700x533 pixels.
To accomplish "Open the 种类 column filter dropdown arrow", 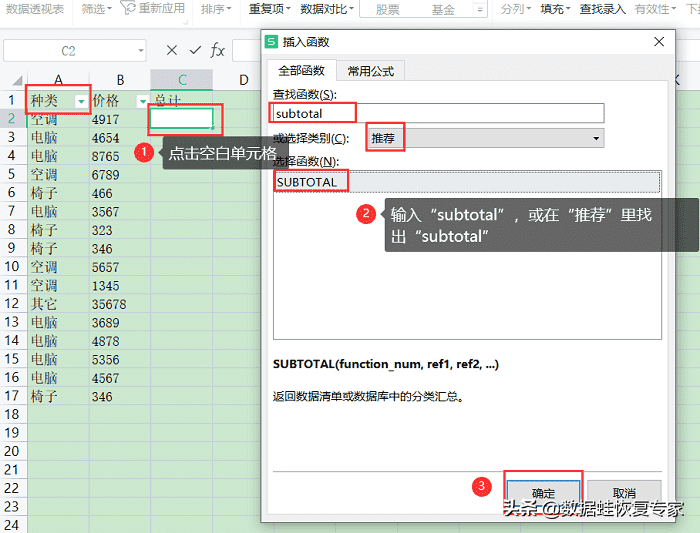I will pos(81,102).
